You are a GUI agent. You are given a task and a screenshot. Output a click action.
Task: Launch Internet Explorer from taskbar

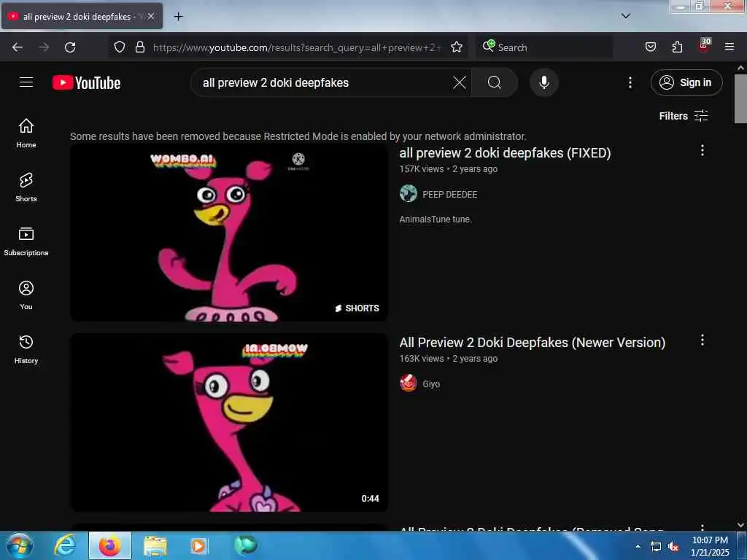coord(65,545)
